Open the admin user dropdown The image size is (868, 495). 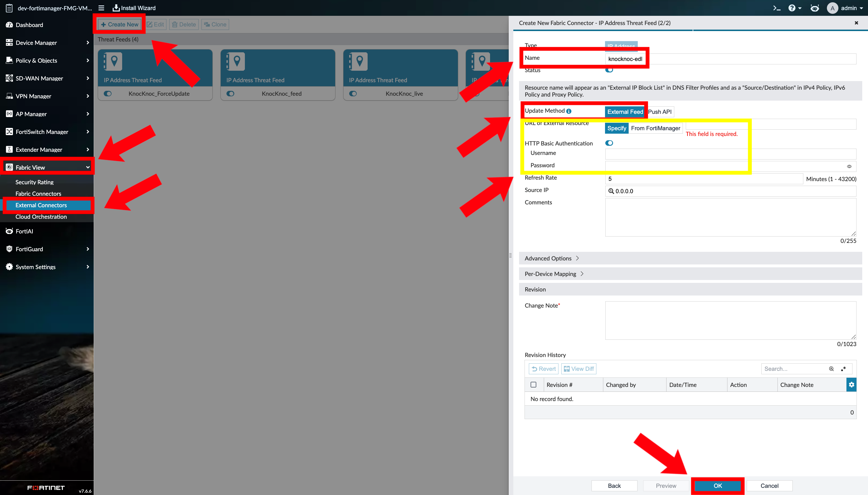pos(849,8)
